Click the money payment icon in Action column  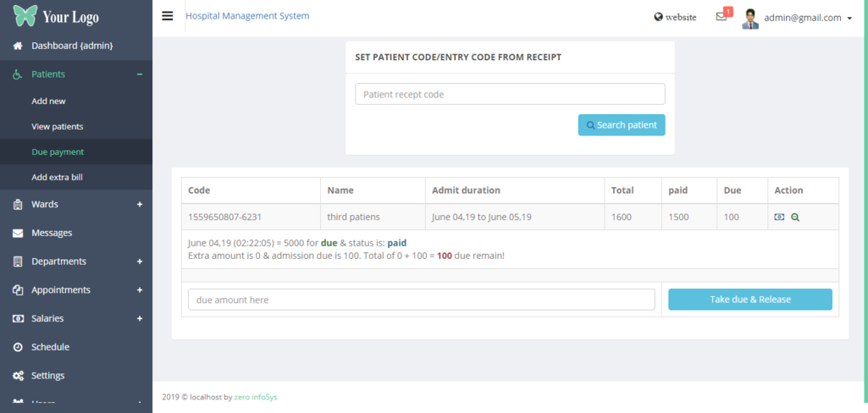779,218
